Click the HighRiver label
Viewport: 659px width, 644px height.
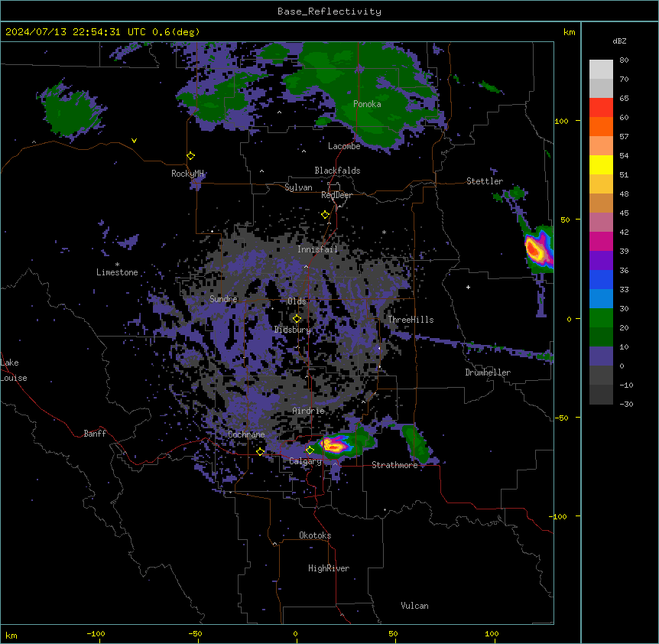point(329,568)
